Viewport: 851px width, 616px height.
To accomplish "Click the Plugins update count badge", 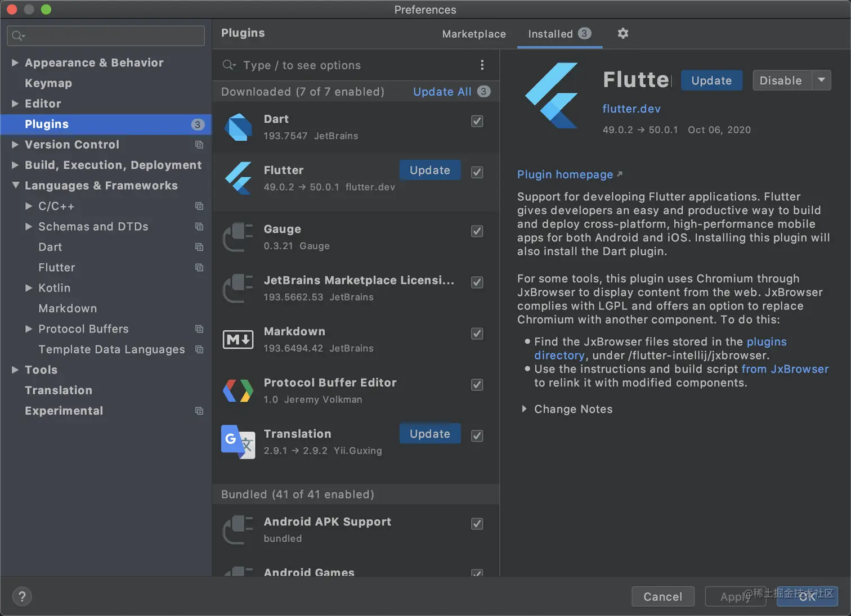I will [x=198, y=124].
